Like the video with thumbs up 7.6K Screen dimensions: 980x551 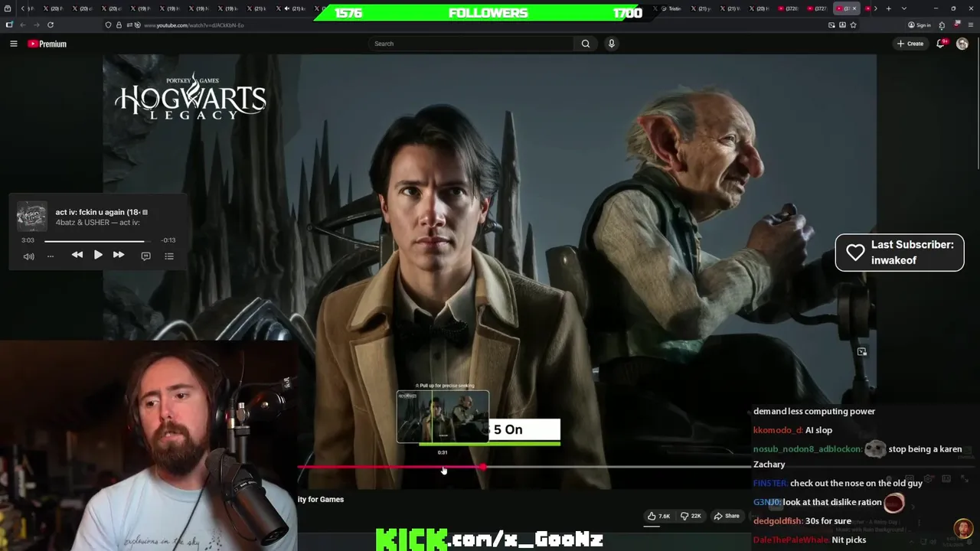coord(658,516)
